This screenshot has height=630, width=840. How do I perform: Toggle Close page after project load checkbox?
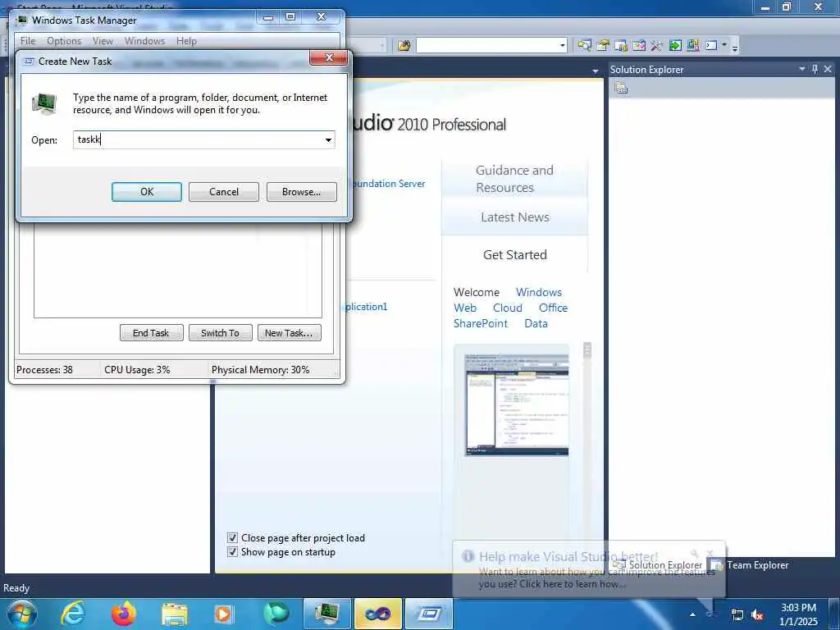pos(232,538)
